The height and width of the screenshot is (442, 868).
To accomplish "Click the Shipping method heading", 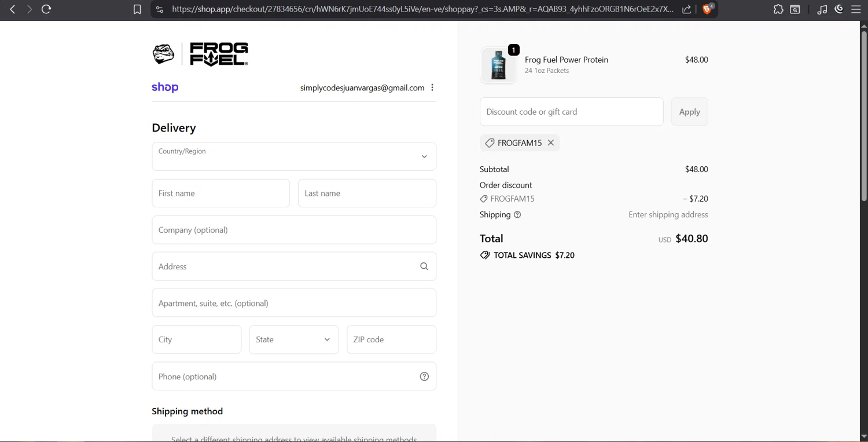I will 187,411.
